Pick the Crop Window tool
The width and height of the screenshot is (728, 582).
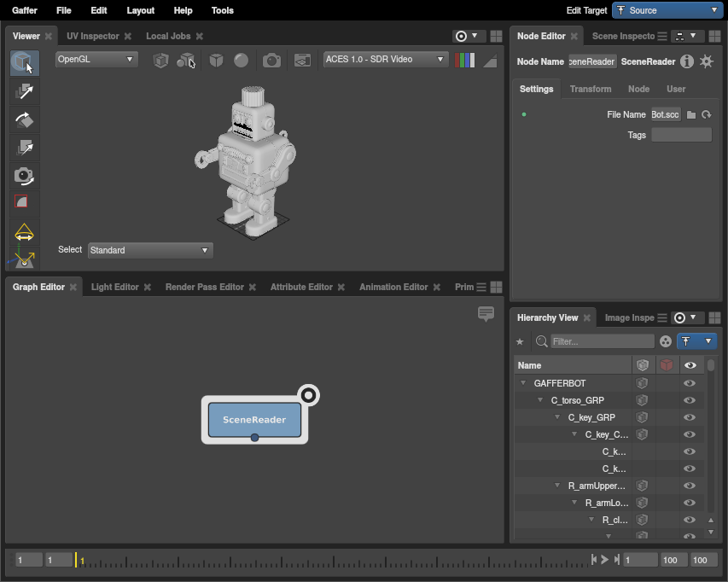pos(24,203)
